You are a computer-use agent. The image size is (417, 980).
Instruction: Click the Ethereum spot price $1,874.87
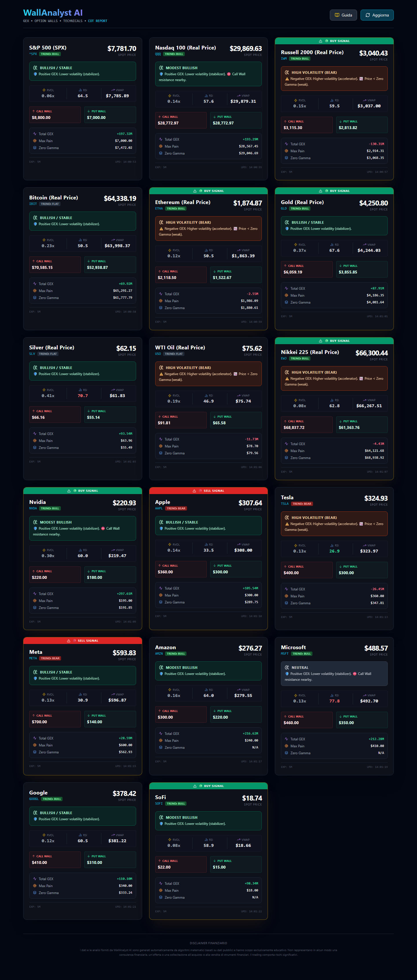(248, 203)
